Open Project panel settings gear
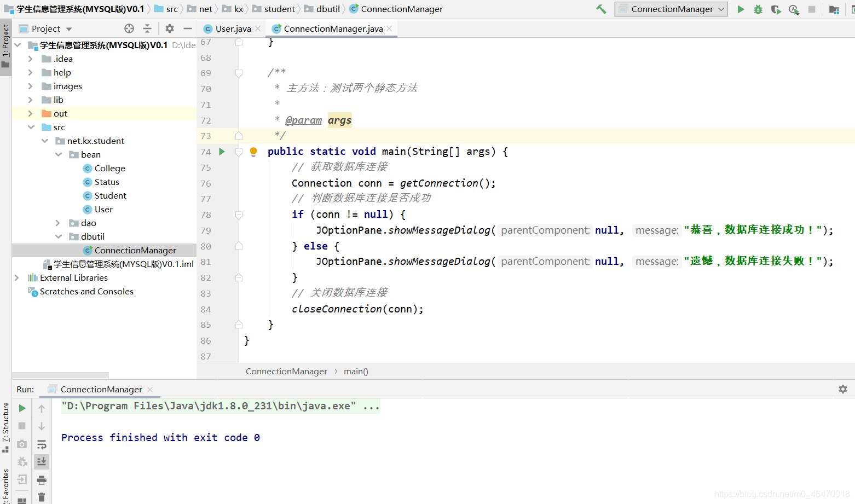Viewport: 855px width, 504px height. pyautogui.click(x=170, y=28)
